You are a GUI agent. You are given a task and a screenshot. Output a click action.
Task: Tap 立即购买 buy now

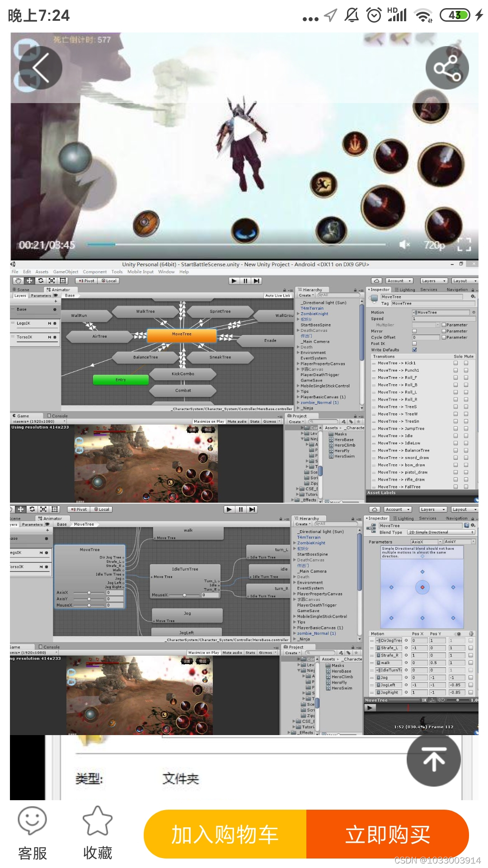pos(388,834)
